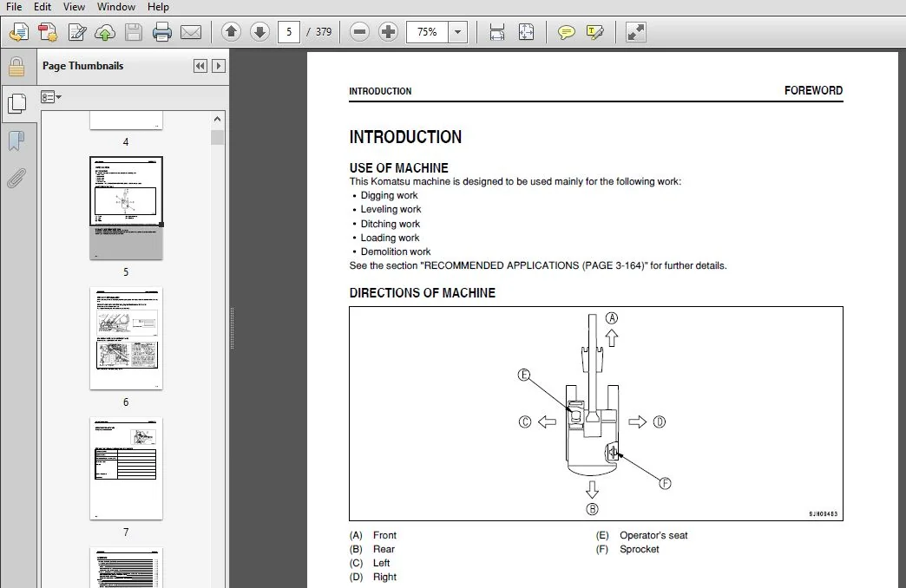Image resolution: width=906 pixels, height=588 pixels.
Task: Click the 'Digging work' bullet
Action: pos(389,195)
